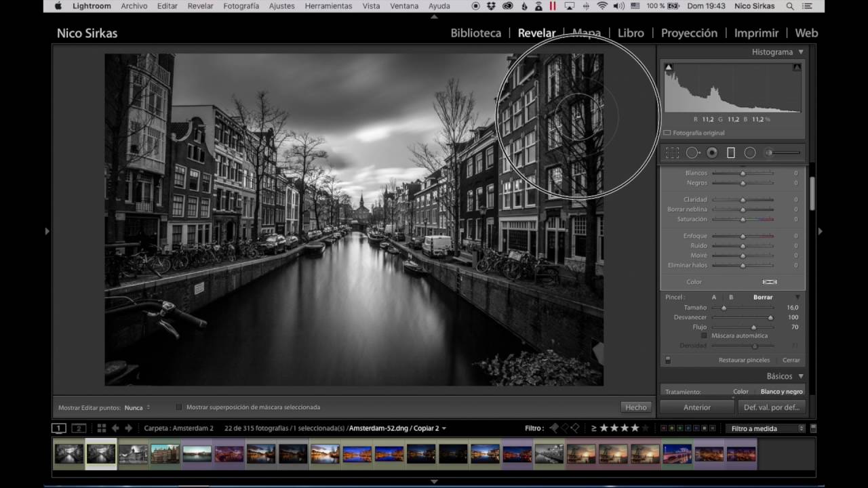The width and height of the screenshot is (868, 488).
Task: Open the Fotografía menu
Action: pyautogui.click(x=241, y=6)
